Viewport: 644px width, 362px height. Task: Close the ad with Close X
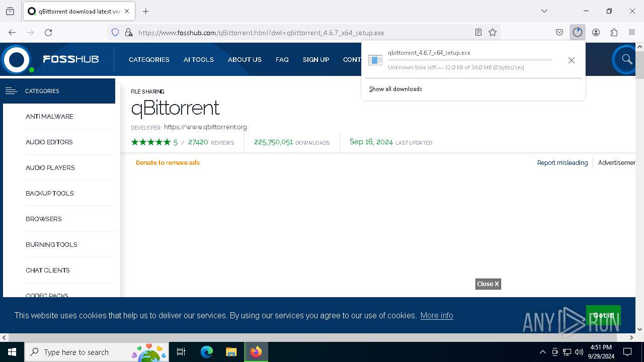tap(488, 284)
